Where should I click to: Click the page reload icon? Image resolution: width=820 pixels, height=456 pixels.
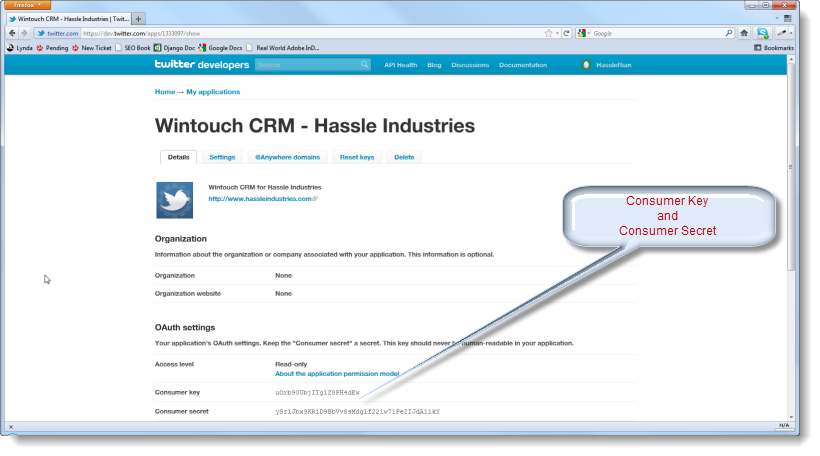[x=566, y=33]
